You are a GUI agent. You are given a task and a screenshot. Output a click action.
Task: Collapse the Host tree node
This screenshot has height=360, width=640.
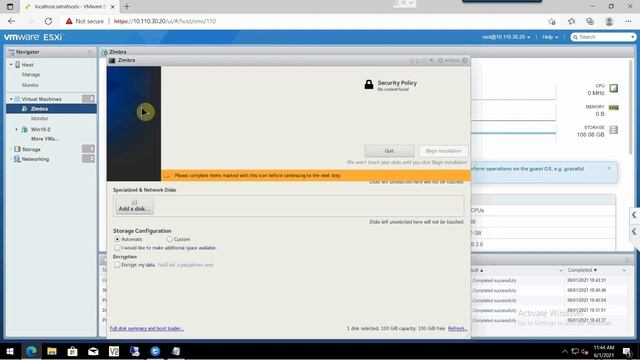point(11,64)
